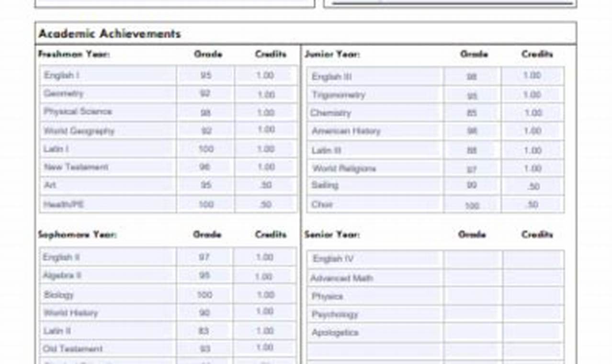Click the Physical Science credits field

pyautogui.click(x=266, y=112)
